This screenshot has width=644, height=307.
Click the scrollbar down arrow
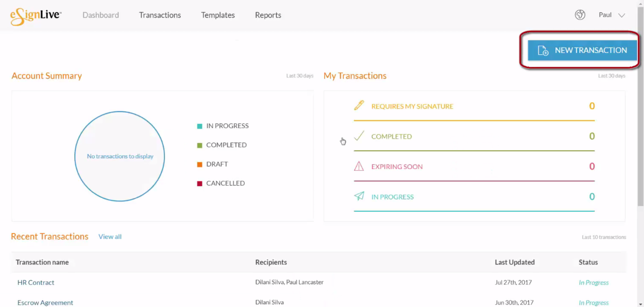(x=641, y=304)
